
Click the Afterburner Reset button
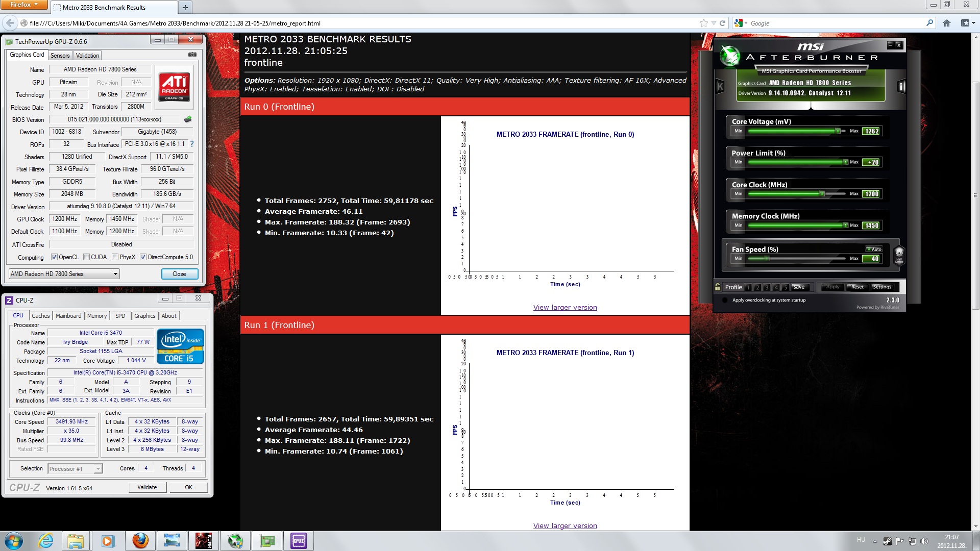click(x=857, y=287)
